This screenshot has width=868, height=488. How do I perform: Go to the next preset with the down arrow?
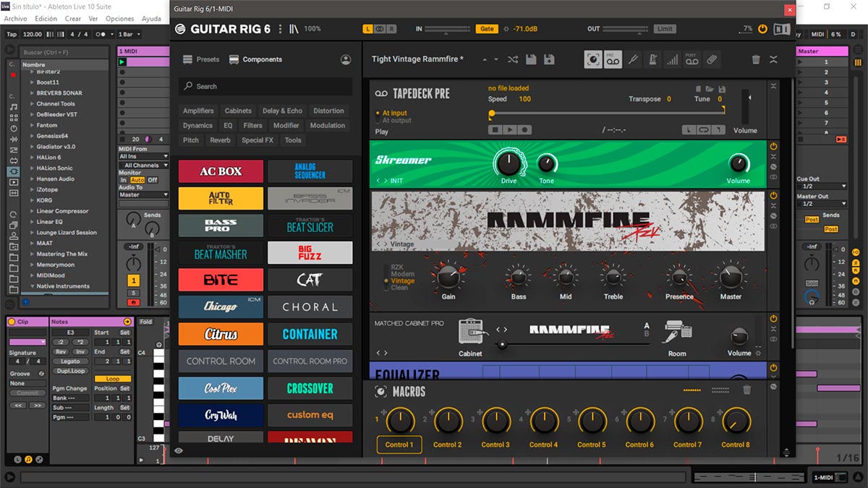tap(495, 59)
